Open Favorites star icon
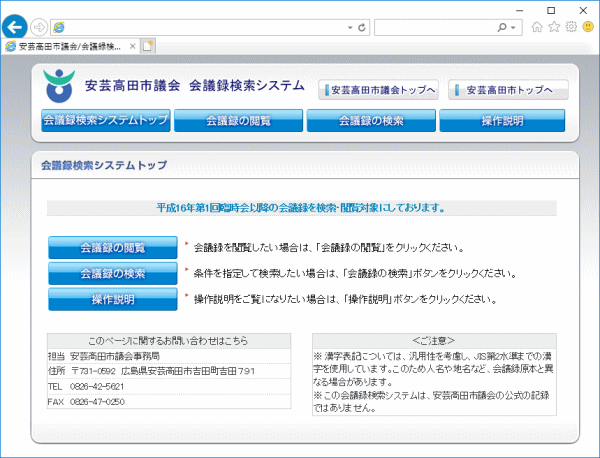 pos(554,27)
